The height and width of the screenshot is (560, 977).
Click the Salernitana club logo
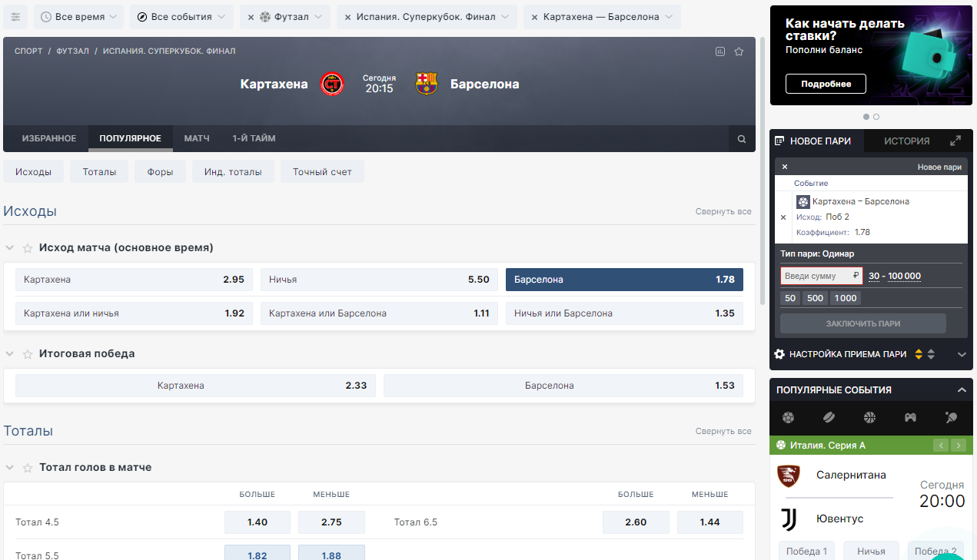tap(789, 476)
